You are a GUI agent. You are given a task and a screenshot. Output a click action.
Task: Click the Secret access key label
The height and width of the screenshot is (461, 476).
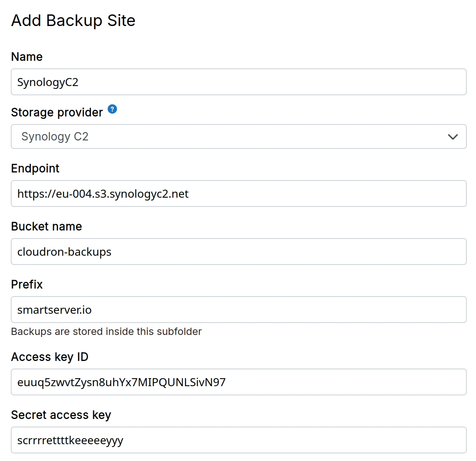61,415
